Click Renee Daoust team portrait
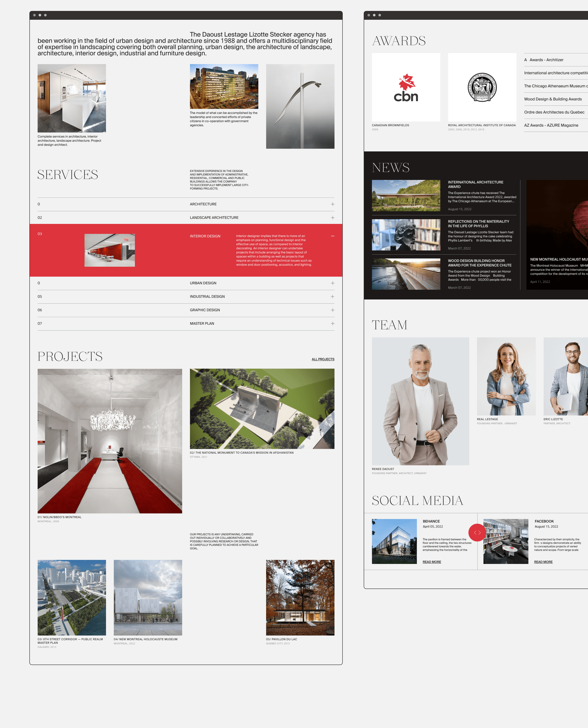This screenshot has height=728, width=588. 420,401
